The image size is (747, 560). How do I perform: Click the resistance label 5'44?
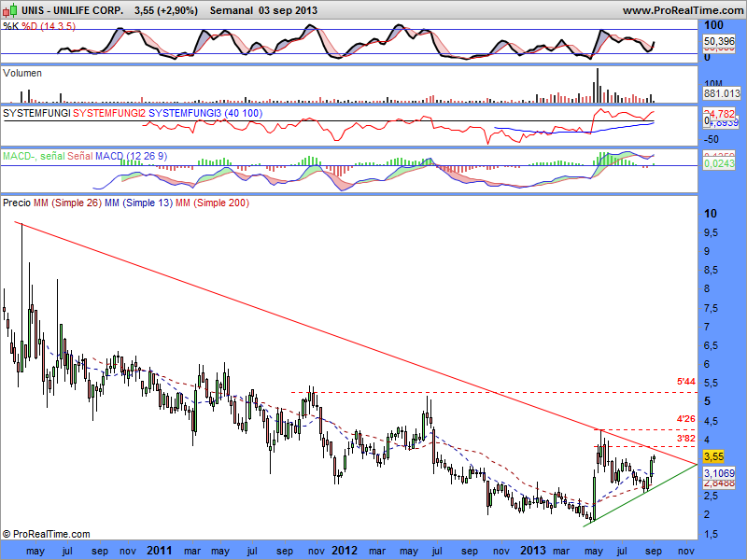click(x=686, y=382)
